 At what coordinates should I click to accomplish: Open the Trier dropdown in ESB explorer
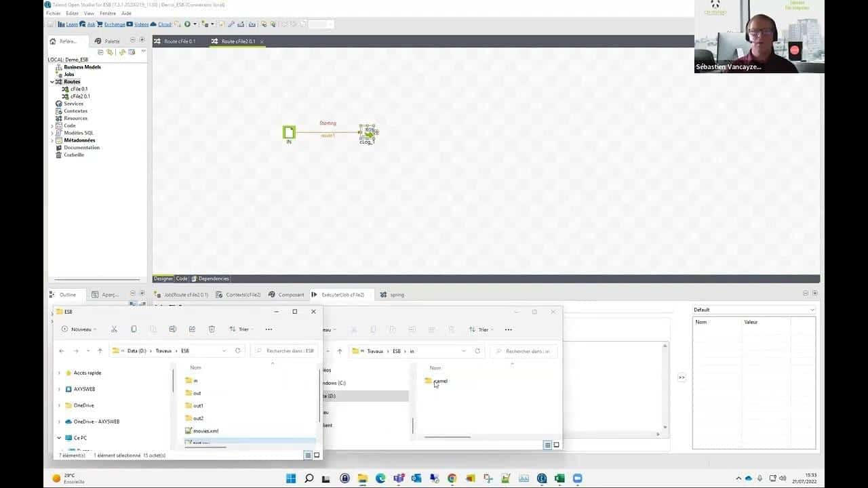click(240, 329)
